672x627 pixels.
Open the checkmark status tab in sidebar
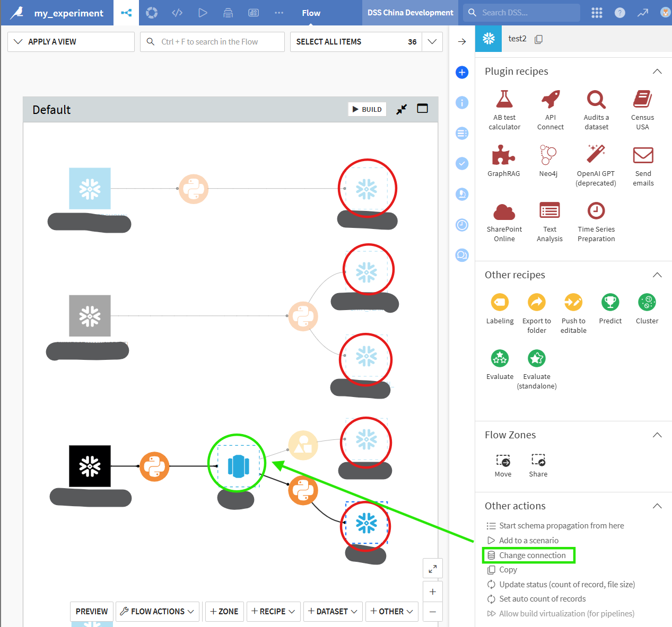tap(462, 163)
